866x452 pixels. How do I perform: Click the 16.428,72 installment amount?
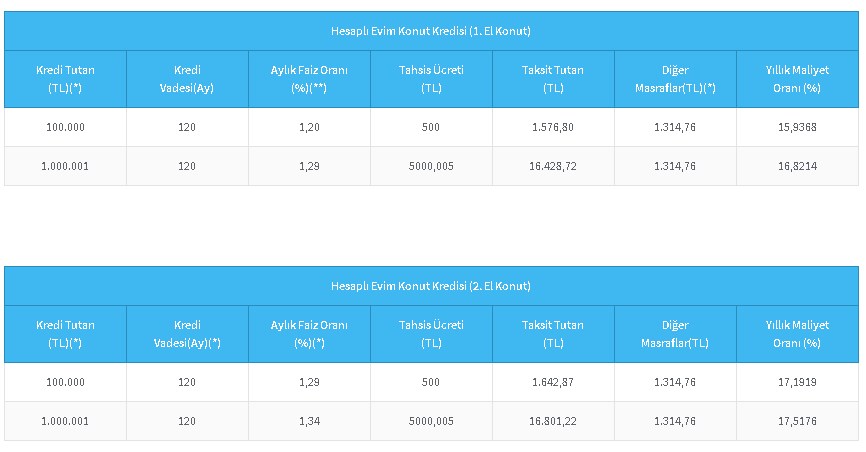pos(553,166)
